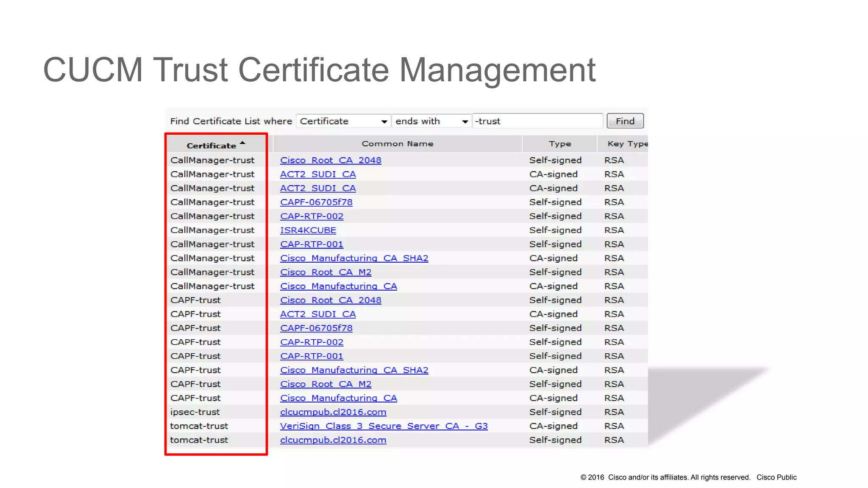Viewport: 868px width, 488px height.
Task: Open Cisco_Manufacturing_CA in CAPF-trust row
Action: [x=339, y=398]
